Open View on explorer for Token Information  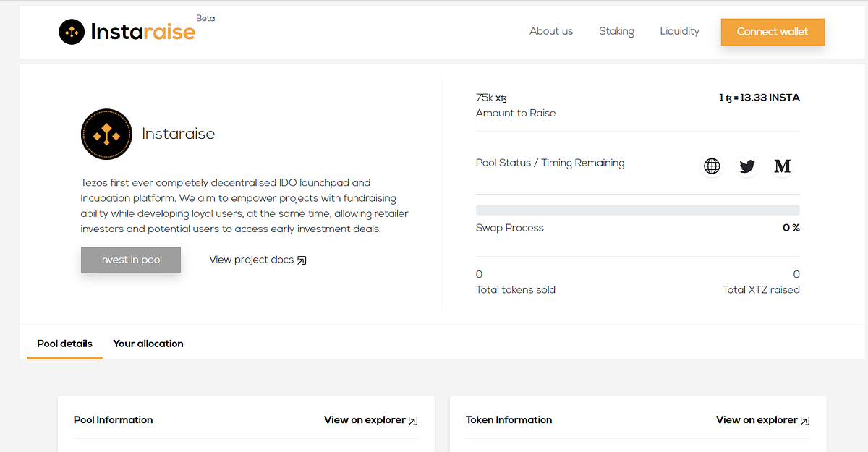763,419
